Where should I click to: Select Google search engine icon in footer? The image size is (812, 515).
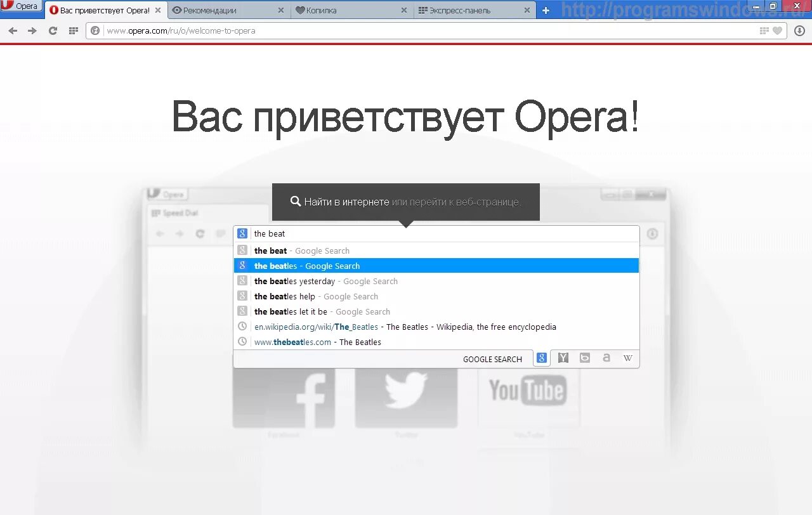tap(542, 358)
